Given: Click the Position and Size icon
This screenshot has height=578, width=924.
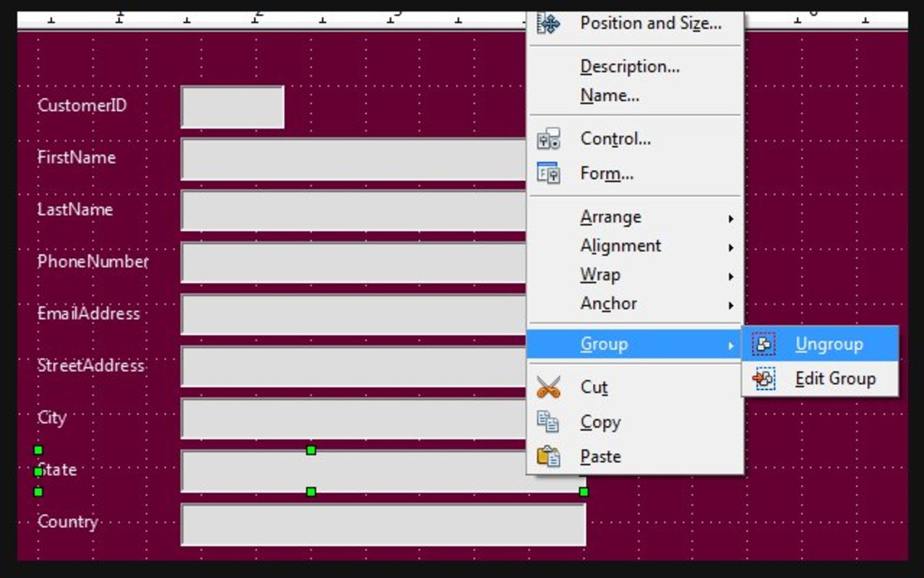Looking at the screenshot, I should point(548,23).
